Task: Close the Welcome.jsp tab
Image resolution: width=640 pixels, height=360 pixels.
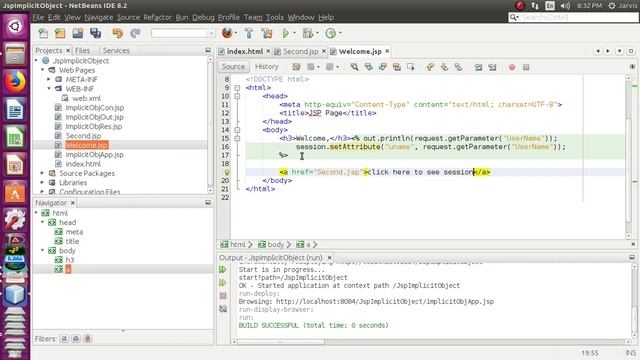Action: pyautogui.click(x=387, y=51)
